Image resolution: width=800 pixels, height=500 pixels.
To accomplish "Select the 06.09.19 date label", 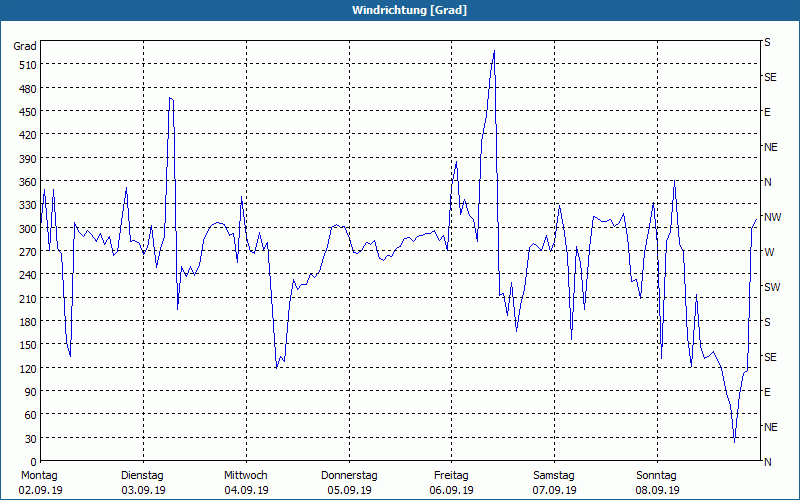I will [452, 490].
